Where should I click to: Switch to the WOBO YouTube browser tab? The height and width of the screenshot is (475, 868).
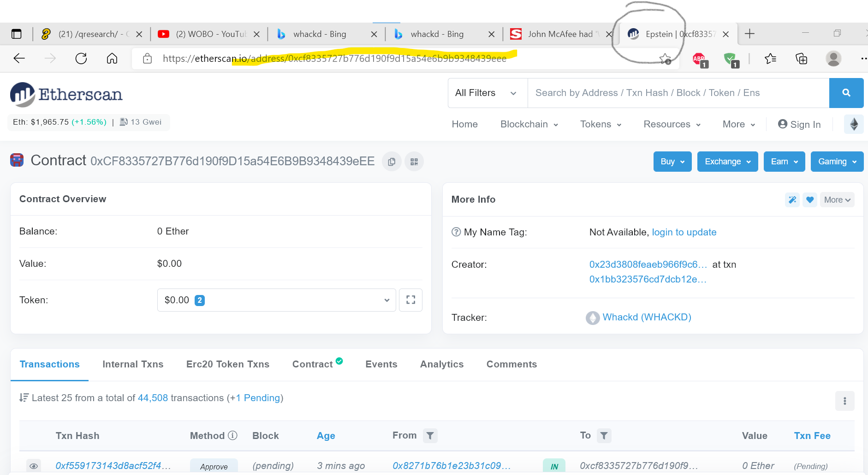[209, 34]
